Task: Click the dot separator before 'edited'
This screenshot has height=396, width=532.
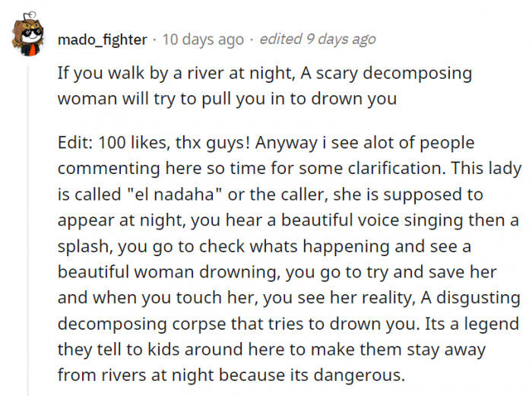Action: (252, 40)
